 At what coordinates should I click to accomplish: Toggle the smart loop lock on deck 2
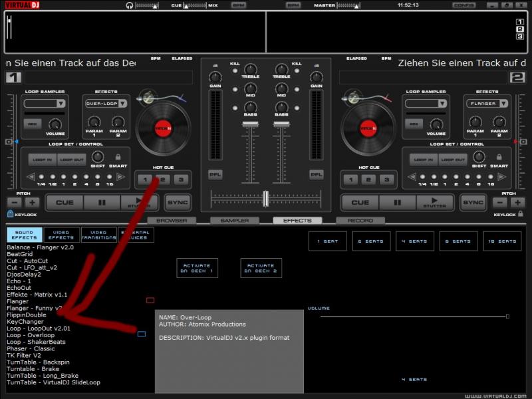[x=499, y=157]
